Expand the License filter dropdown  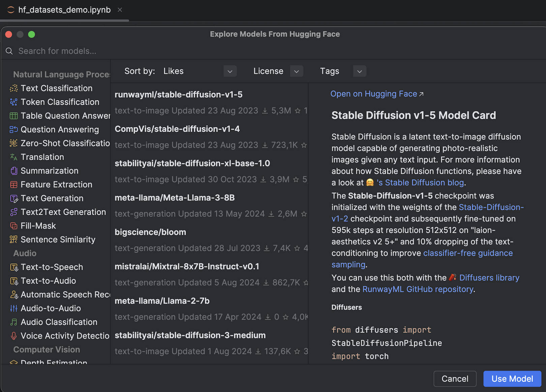pos(296,71)
